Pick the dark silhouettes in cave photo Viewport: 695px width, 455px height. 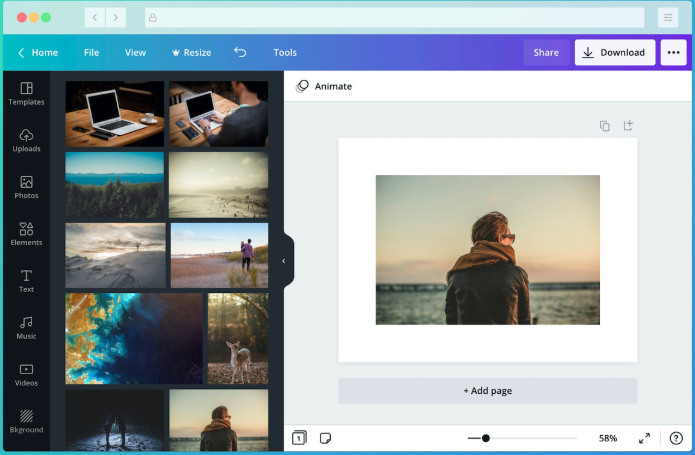(114, 420)
